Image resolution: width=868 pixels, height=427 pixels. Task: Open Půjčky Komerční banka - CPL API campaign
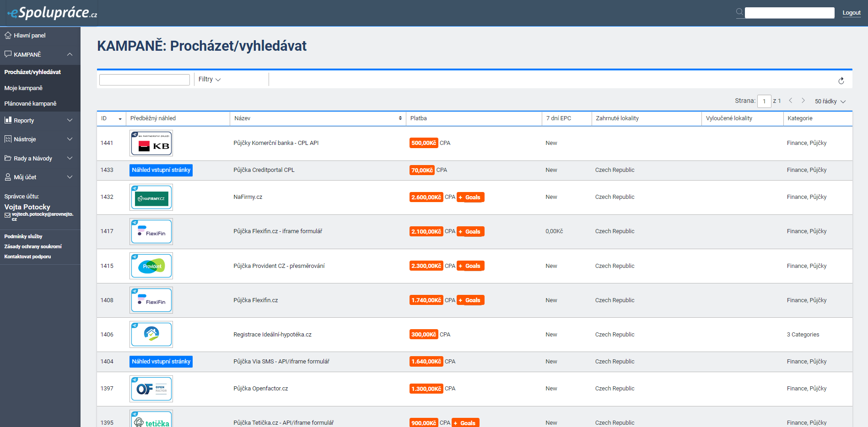[276, 143]
